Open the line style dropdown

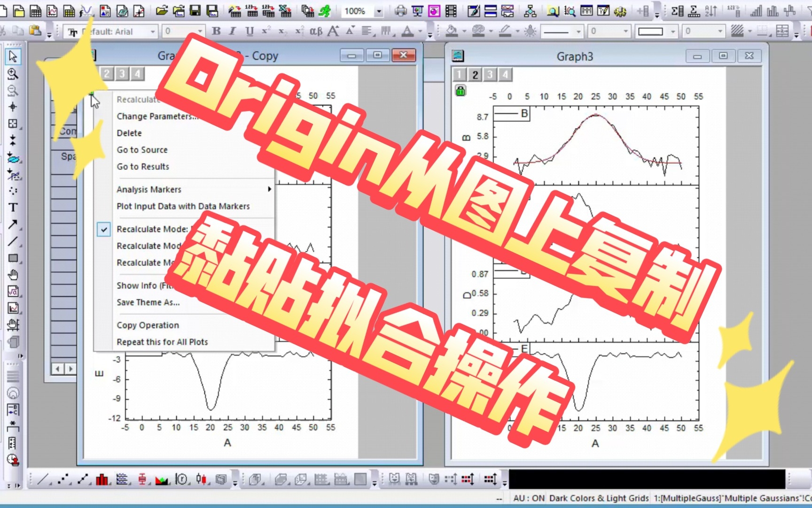coord(578,32)
